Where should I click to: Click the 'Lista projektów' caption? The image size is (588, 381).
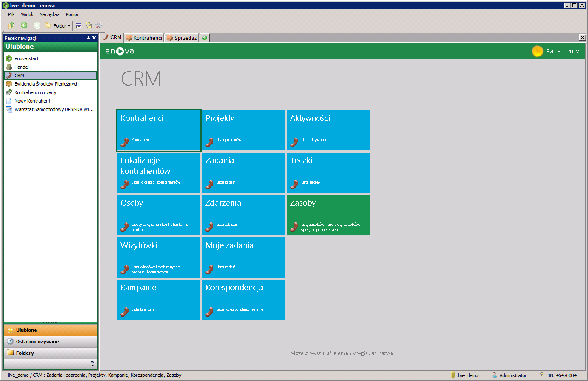pyautogui.click(x=229, y=140)
